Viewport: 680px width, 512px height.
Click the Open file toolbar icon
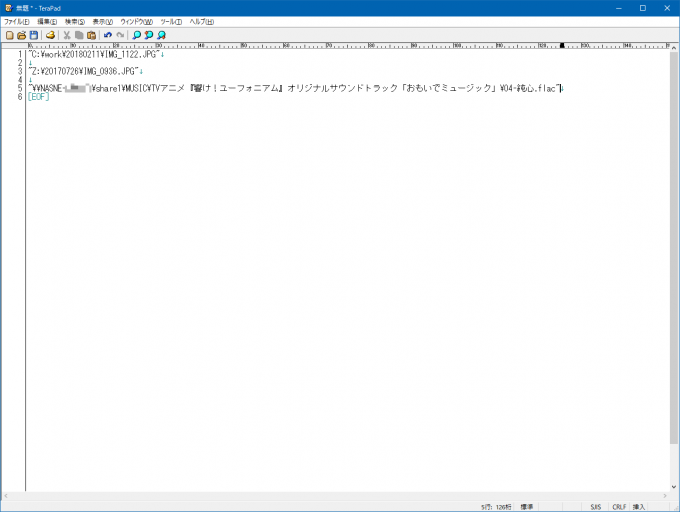[22, 35]
